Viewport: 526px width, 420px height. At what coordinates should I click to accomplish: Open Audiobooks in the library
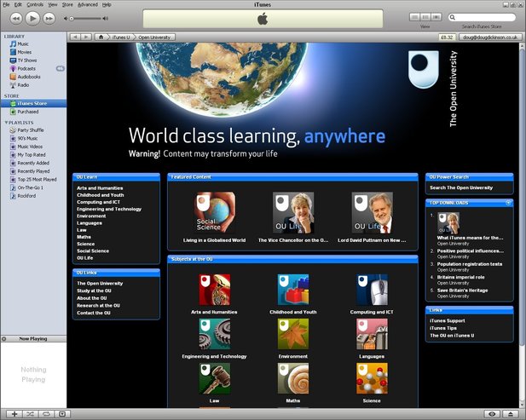click(x=29, y=77)
